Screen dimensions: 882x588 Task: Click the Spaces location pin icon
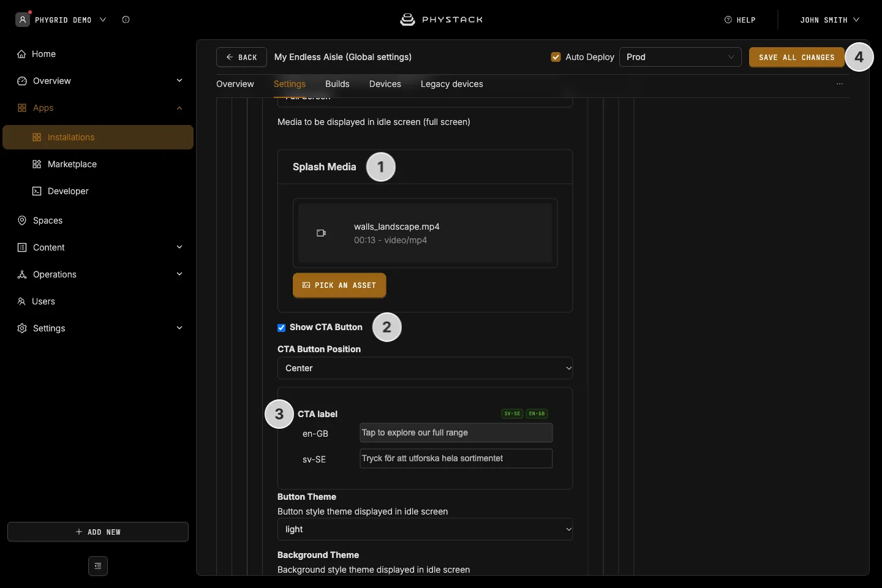click(x=22, y=221)
